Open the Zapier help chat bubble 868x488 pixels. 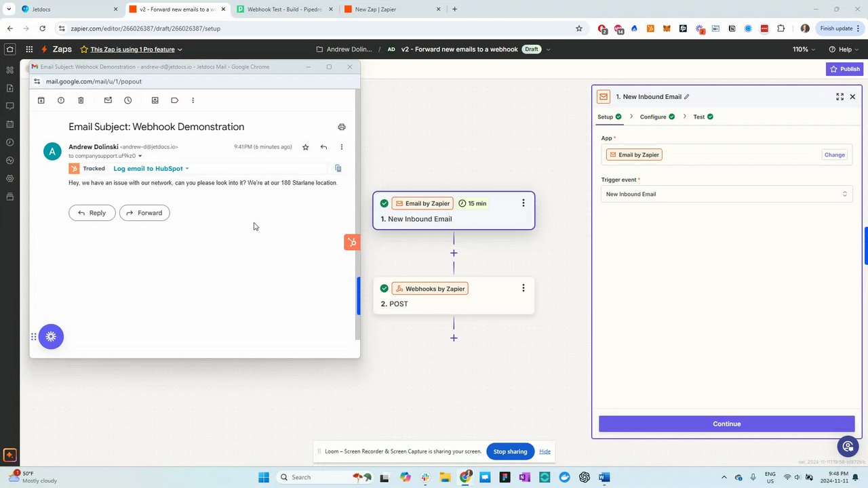pyautogui.click(x=847, y=446)
